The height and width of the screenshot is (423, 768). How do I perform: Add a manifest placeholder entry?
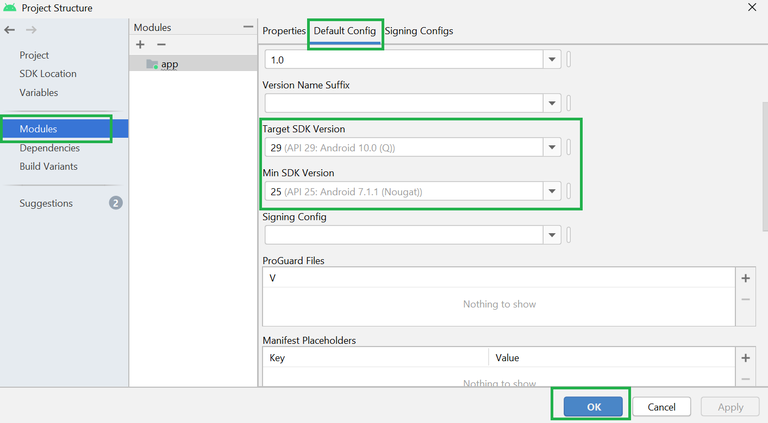coord(745,358)
